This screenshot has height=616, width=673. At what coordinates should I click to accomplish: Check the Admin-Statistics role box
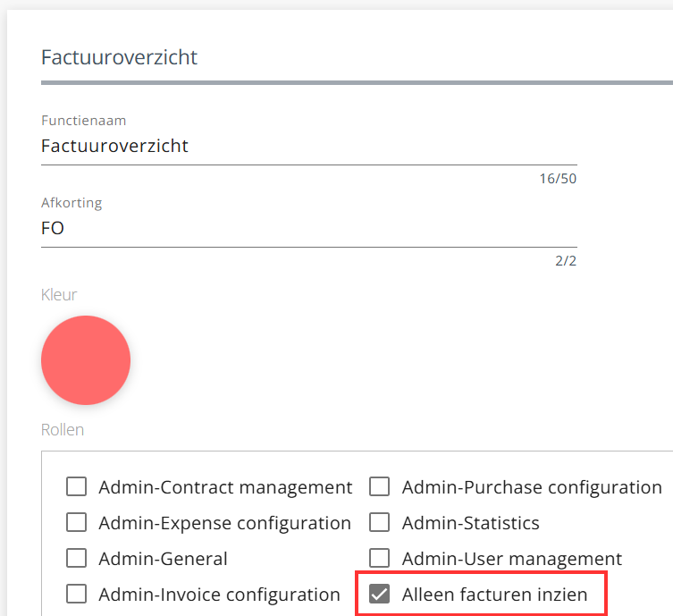click(380, 523)
